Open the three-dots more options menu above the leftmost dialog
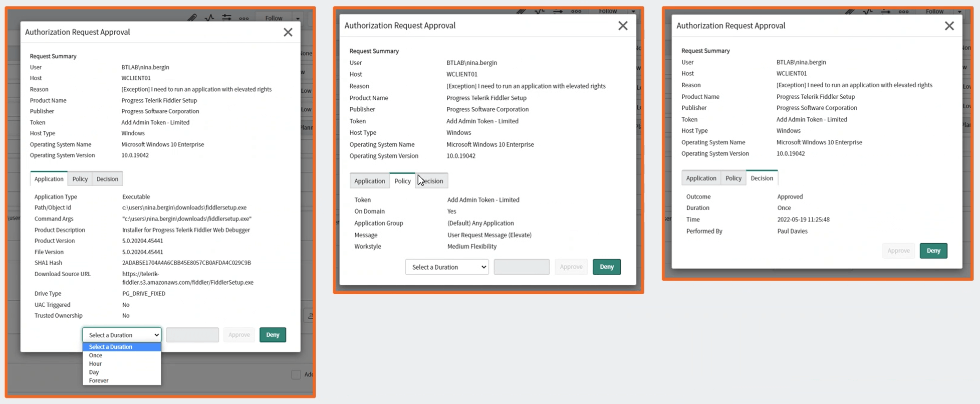Viewport: 980px width, 404px height. click(x=244, y=19)
